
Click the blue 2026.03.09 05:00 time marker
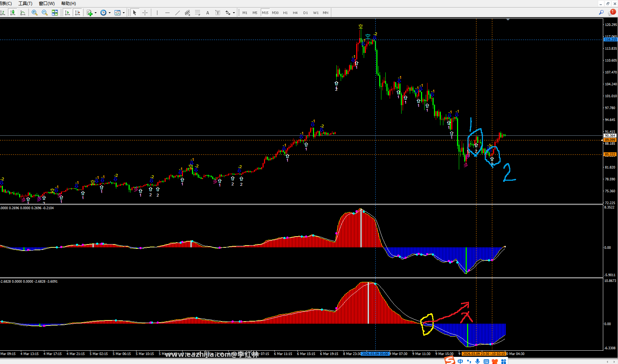coord(375,354)
